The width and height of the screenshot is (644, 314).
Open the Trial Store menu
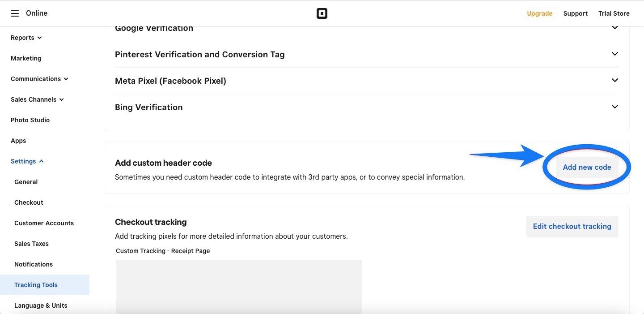coord(614,13)
